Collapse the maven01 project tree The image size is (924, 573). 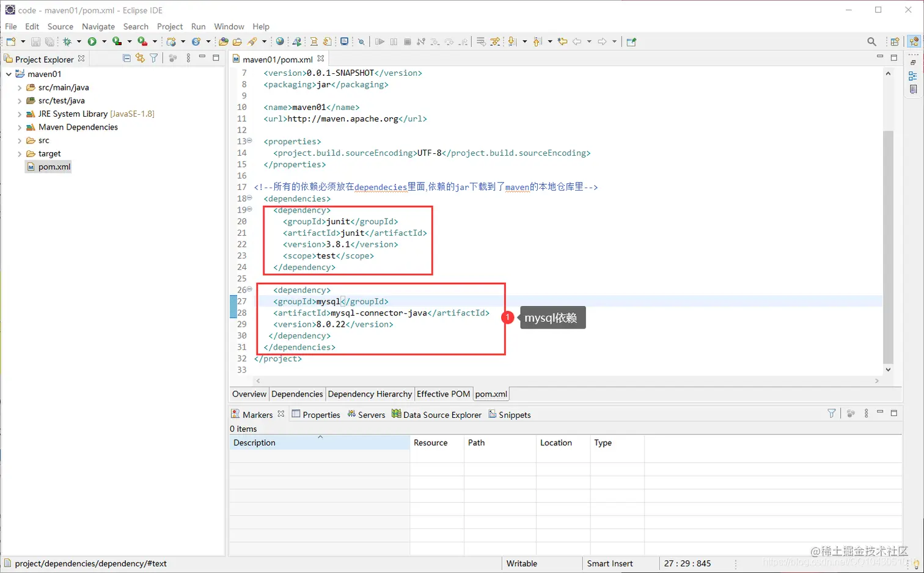pyautogui.click(x=9, y=74)
